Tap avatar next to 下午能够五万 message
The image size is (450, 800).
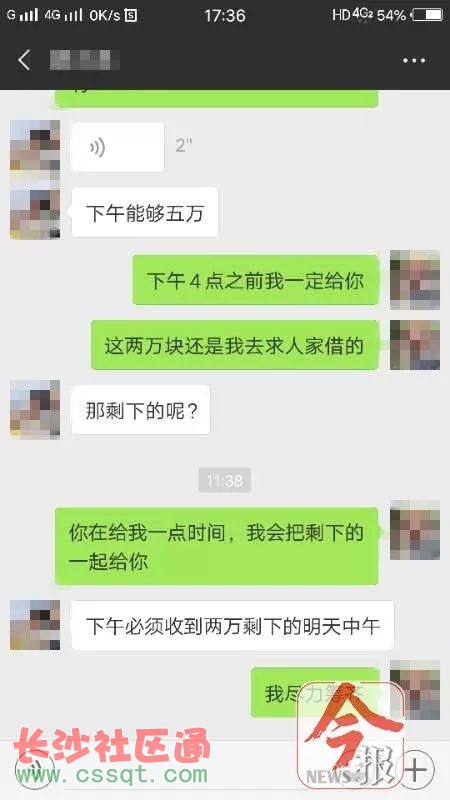[x=35, y=213]
